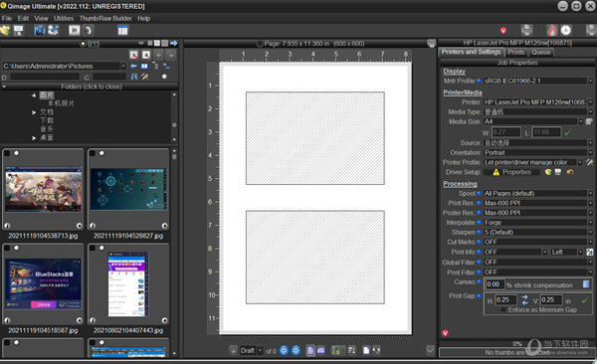
Task: Select the 下载 folder in tree
Action: click(x=47, y=120)
